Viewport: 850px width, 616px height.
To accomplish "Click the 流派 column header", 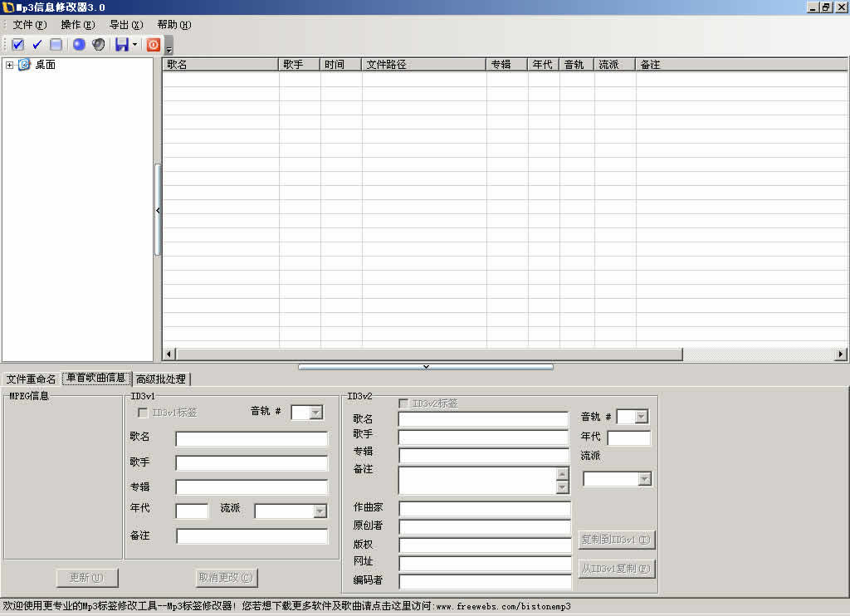I will pyautogui.click(x=615, y=65).
